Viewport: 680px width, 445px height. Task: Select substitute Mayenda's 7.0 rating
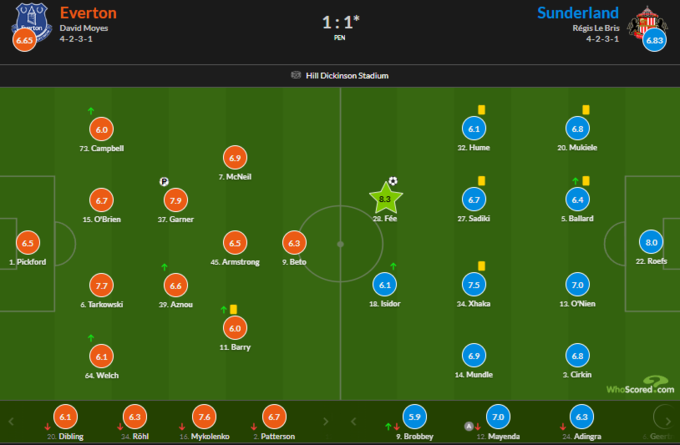(498, 418)
